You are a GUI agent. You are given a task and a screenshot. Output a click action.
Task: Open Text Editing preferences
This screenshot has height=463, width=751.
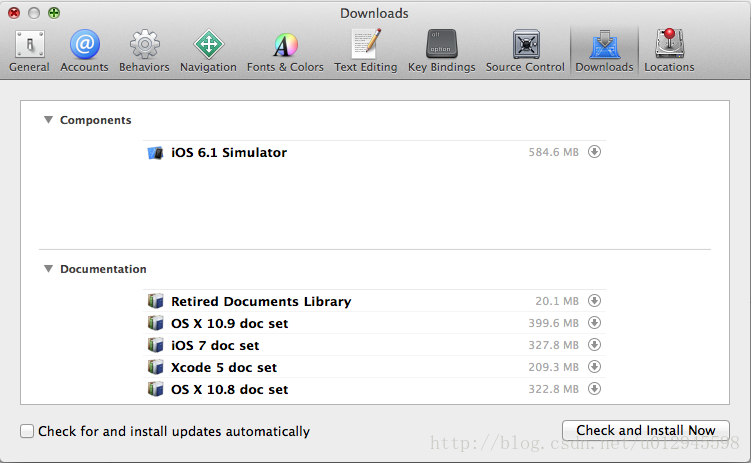click(366, 51)
